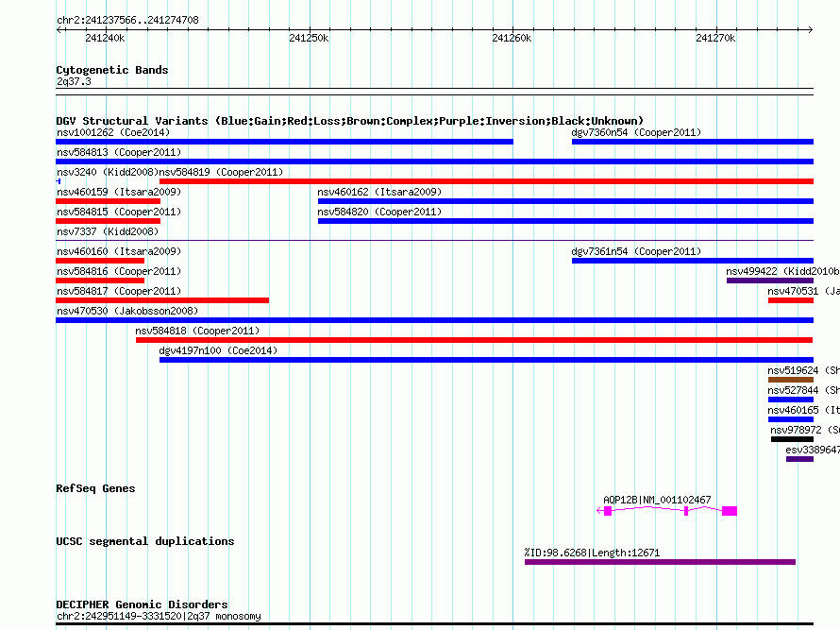
Task: Click the nsv978972 black unknown bar
Action: click(792, 439)
